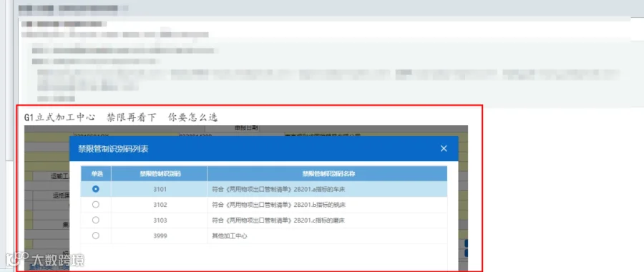644x272 pixels.
Task: Select the radio button for code 3101
Action: pos(96,189)
